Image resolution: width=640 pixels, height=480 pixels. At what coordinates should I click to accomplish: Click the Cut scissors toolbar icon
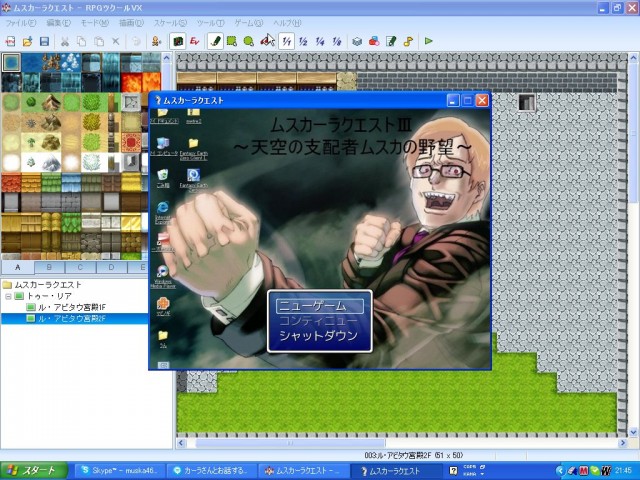pyautogui.click(x=64, y=41)
